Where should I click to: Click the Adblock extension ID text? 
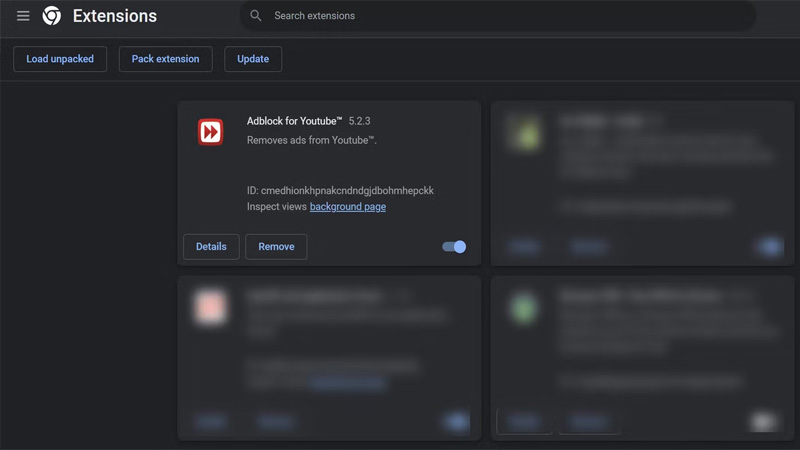[x=340, y=190]
